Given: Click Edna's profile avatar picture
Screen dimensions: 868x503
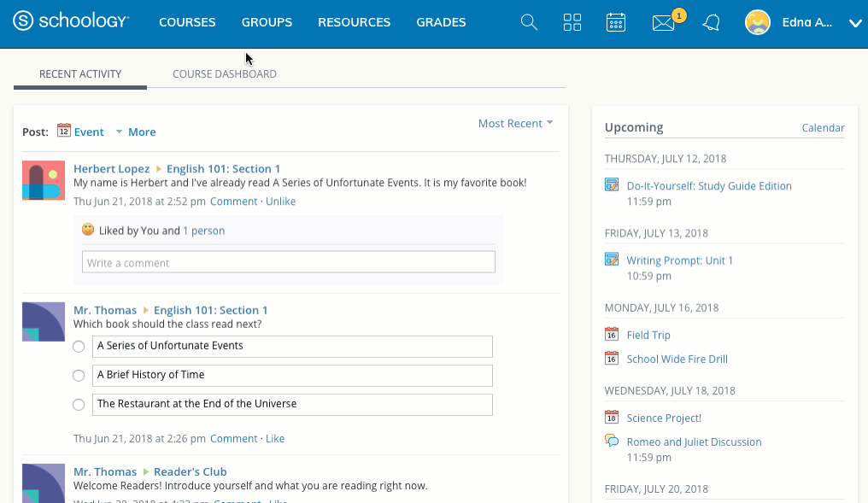Looking at the screenshot, I should pyautogui.click(x=758, y=22).
